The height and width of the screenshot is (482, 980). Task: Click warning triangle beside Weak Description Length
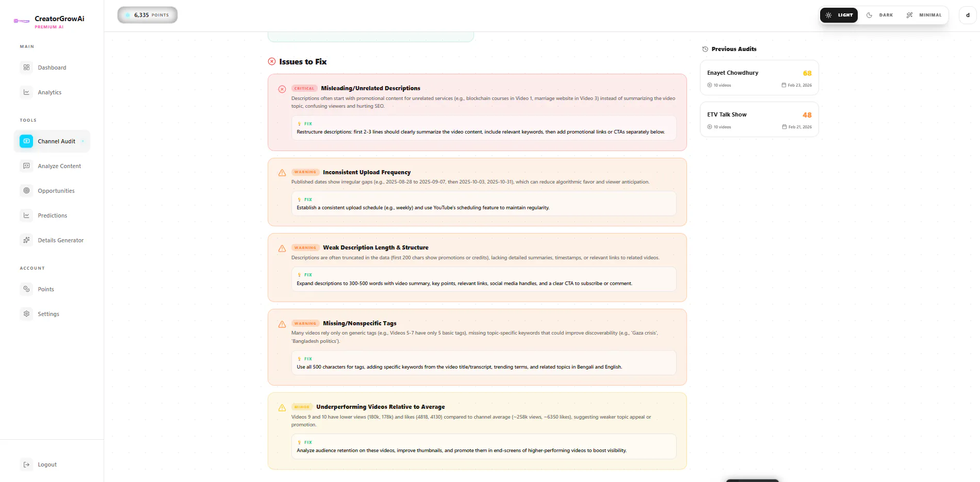(282, 248)
